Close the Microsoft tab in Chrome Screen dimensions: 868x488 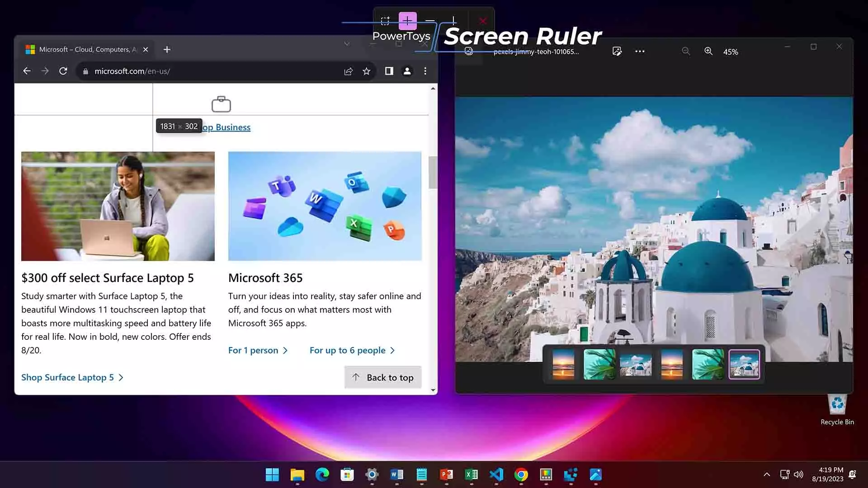[x=146, y=49]
